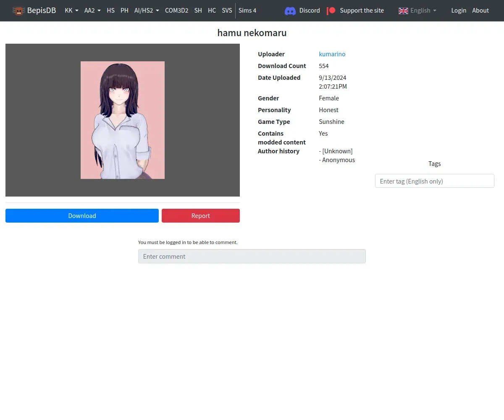The width and height of the screenshot is (504, 420).
Task: Click the must be logged in notice
Action: [x=188, y=242]
